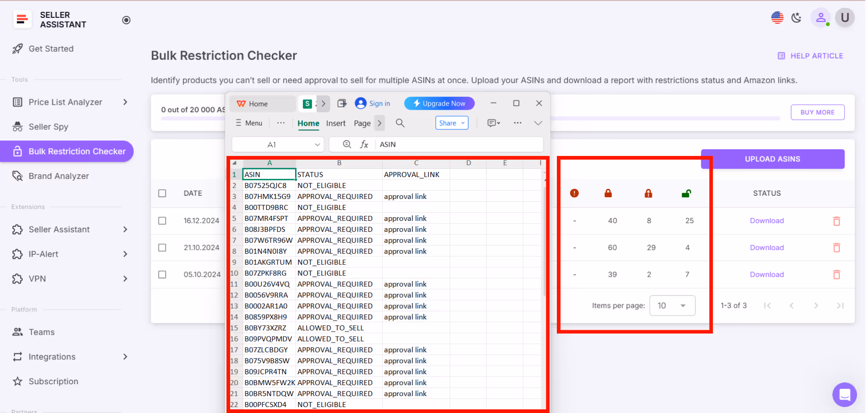Open the cell name box dropdown

(317, 145)
